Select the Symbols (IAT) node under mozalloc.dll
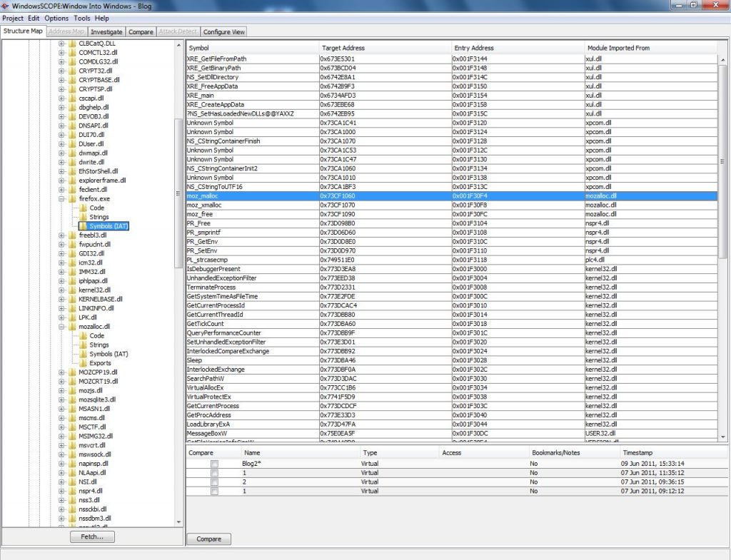 (x=109, y=354)
